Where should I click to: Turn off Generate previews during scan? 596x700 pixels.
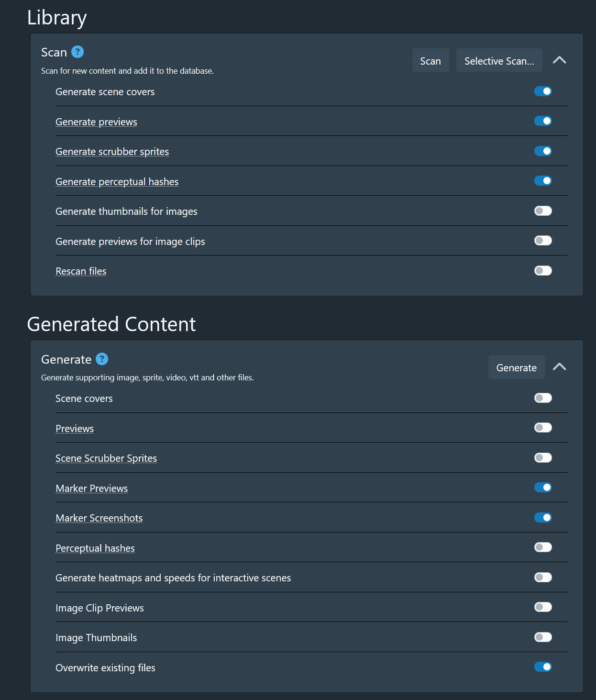pyautogui.click(x=543, y=121)
